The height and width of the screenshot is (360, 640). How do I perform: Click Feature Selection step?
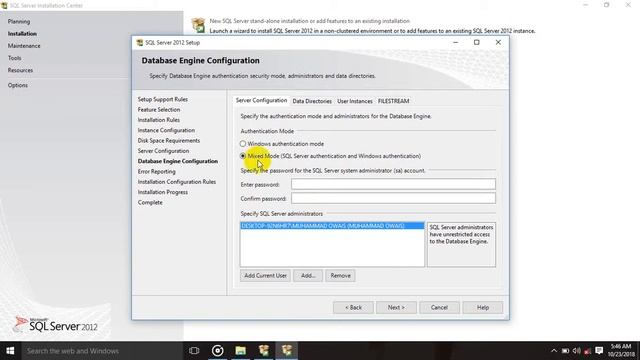(159, 109)
